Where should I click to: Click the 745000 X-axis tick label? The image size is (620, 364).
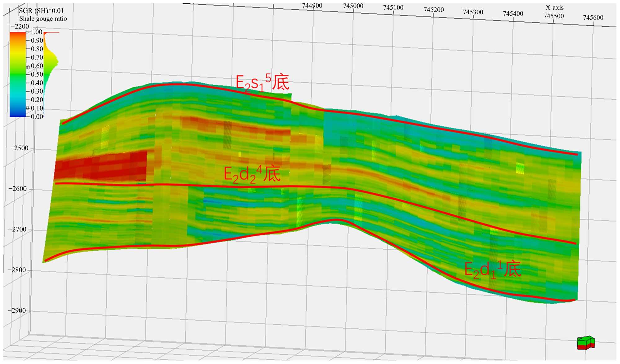tap(353, 6)
